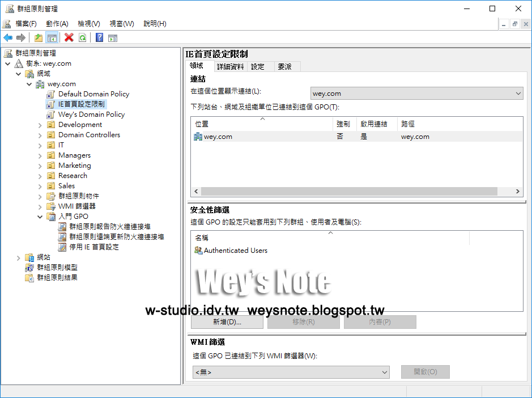Click the 群組原則物件 container icon

click(51, 196)
